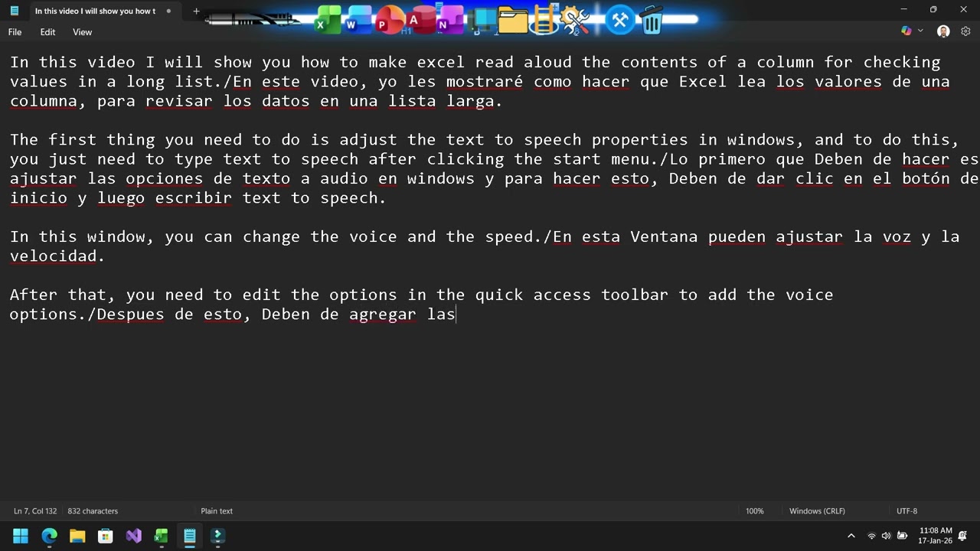
Task: Click the Ln 7, Col 132 position indicator
Action: (35, 511)
